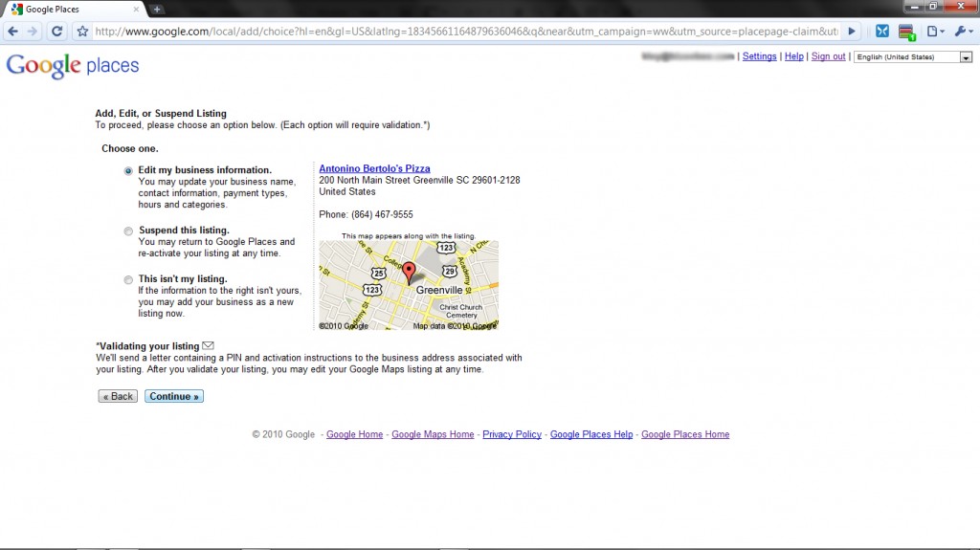The width and height of the screenshot is (980, 550).
Task: Bookmark this page with the star icon
Action: tap(82, 32)
